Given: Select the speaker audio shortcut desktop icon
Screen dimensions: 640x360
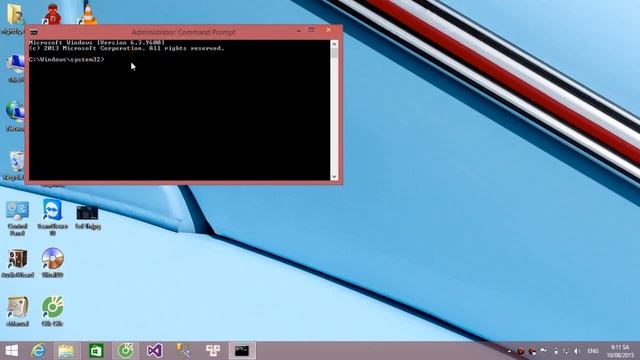Looking at the screenshot, I should pyautogui.click(x=17, y=263).
